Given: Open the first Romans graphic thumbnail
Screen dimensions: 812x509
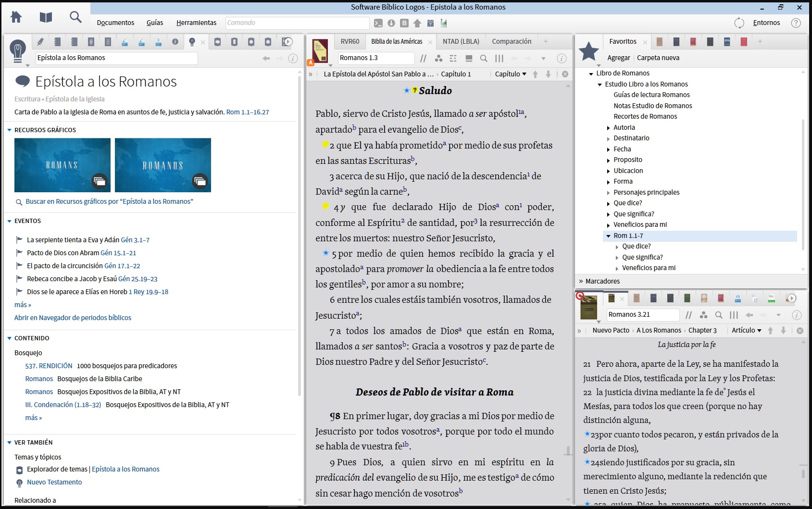Looking at the screenshot, I should tap(62, 165).
